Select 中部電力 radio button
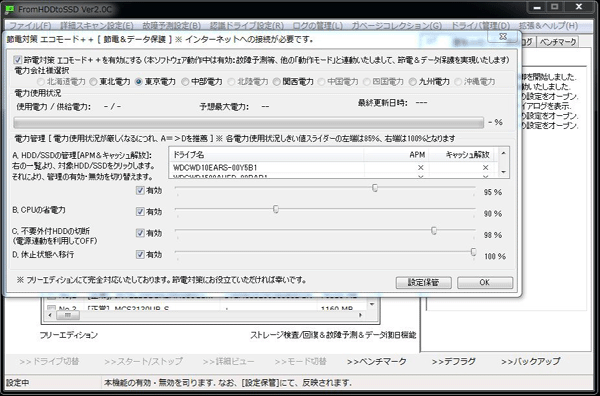The width and height of the screenshot is (600, 396). 185,81
